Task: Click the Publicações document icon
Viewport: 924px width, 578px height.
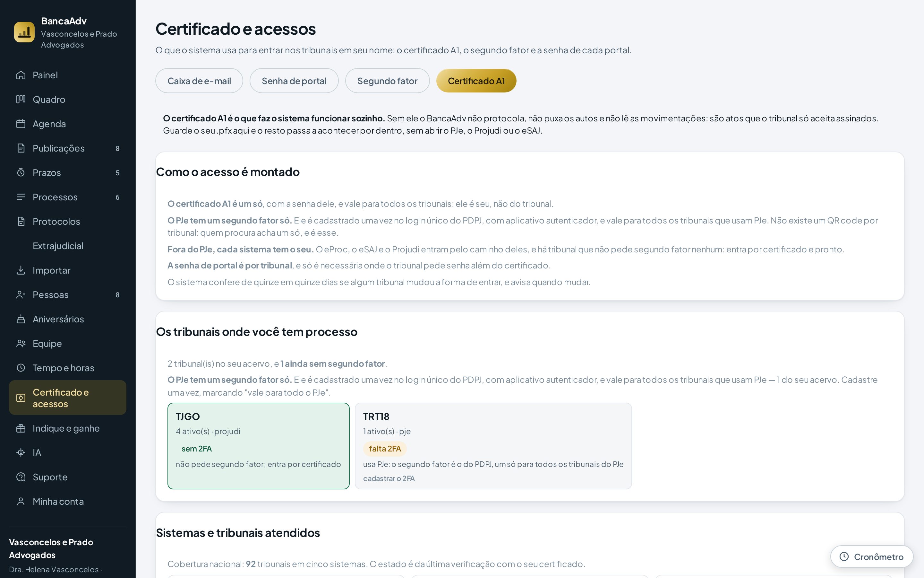Action: click(21, 148)
